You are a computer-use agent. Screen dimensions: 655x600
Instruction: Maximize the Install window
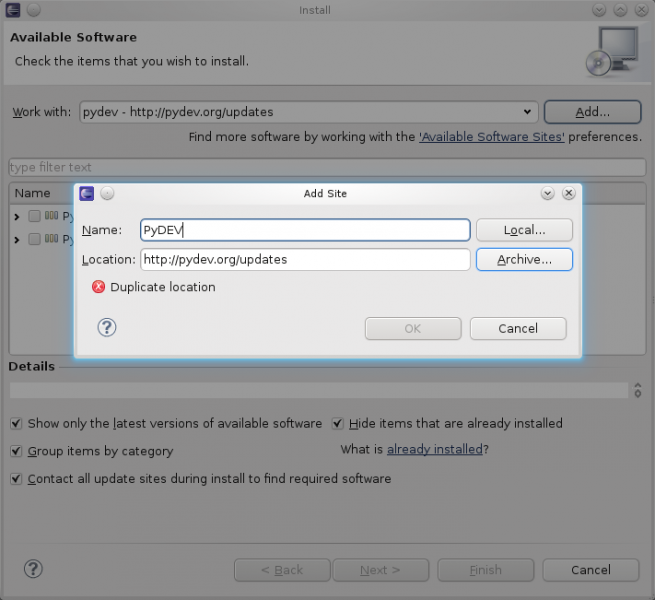click(620, 10)
